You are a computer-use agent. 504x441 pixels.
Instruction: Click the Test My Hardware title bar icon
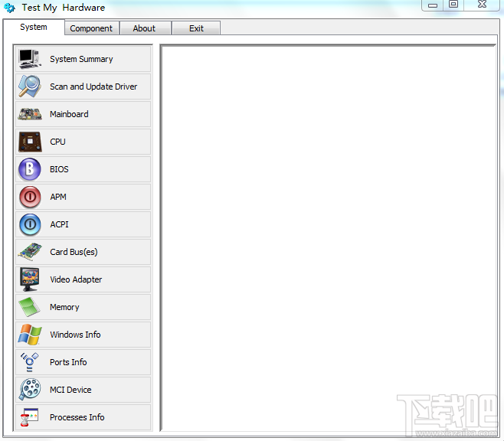[x=9, y=8]
